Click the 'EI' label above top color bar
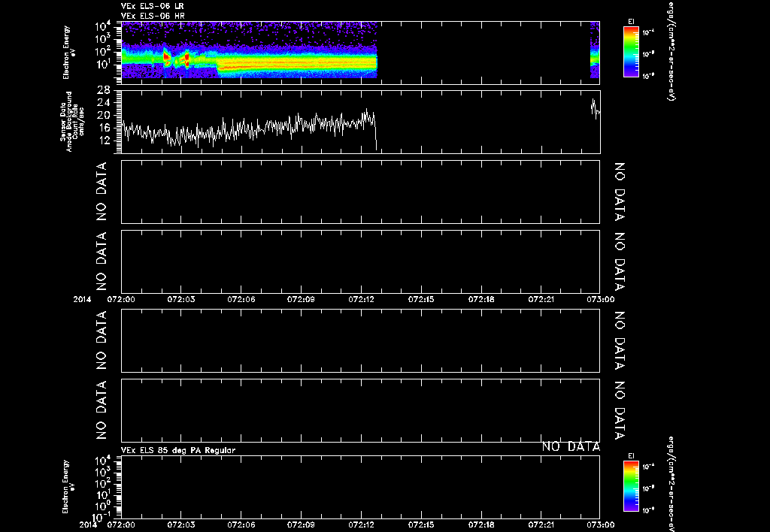770x532 pixels. 631,22
